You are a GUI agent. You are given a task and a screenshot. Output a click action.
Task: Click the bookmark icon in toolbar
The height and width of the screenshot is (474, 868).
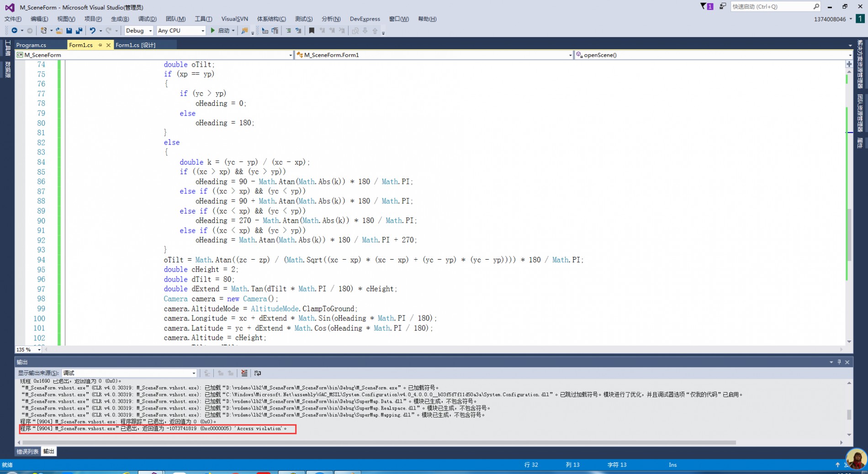point(312,31)
